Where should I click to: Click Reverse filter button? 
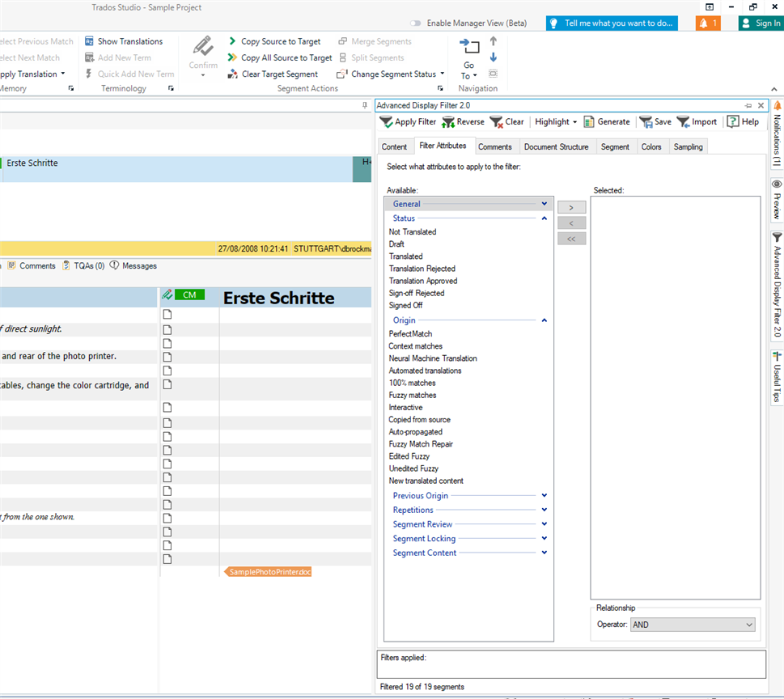(x=463, y=121)
